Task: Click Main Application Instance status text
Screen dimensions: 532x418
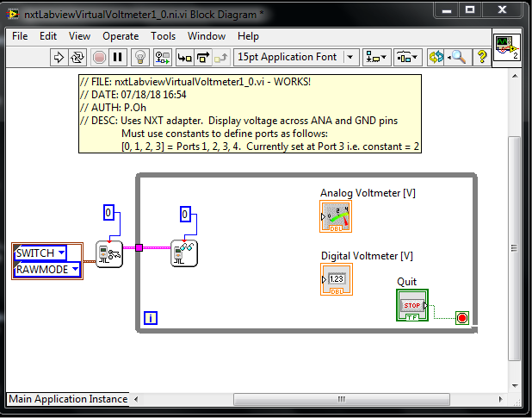Action: click(68, 399)
